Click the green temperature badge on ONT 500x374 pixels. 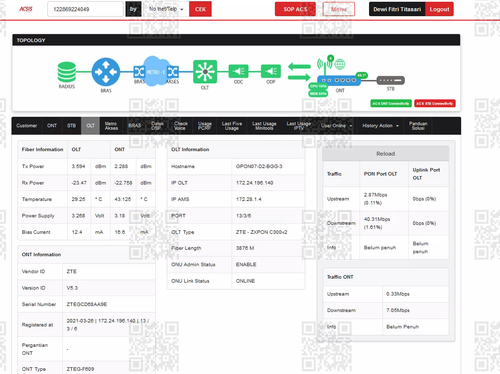point(362,75)
